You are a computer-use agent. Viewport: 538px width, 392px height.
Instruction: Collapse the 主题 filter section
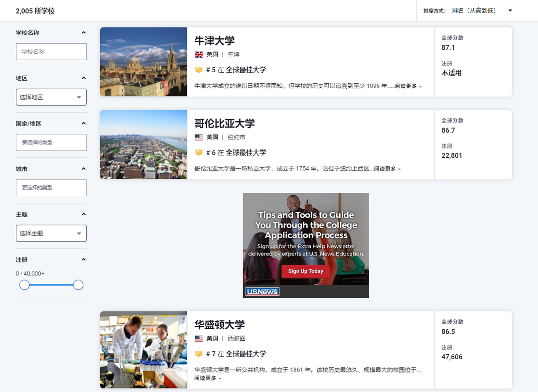[x=83, y=214]
